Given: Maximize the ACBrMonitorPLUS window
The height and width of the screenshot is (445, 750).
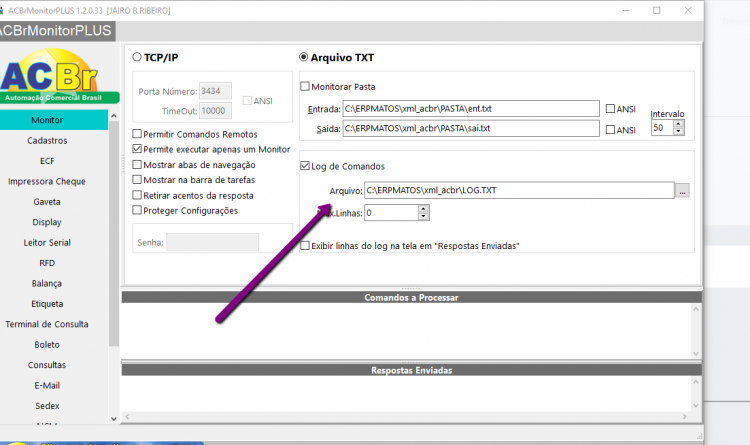Looking at the screenshot, I should point(657,11).
